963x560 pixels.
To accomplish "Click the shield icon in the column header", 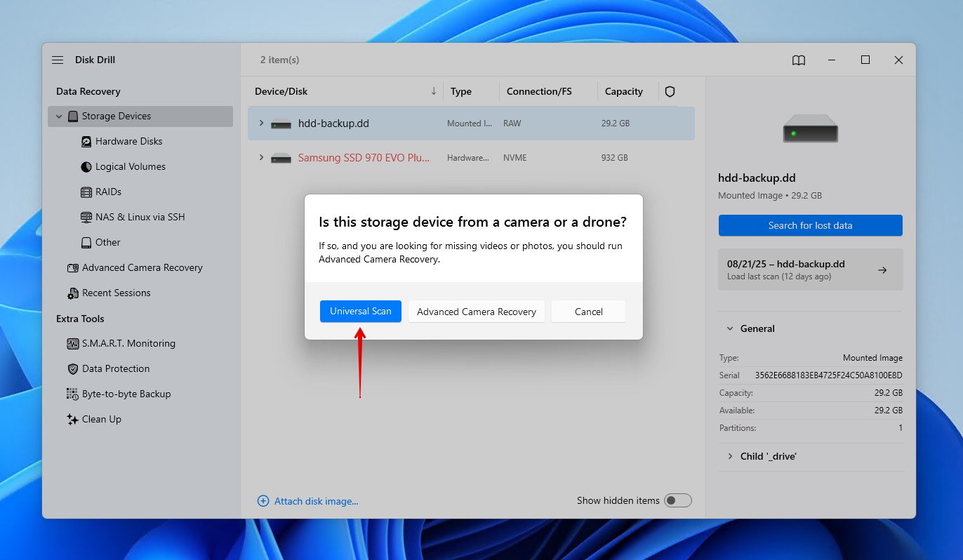I will 670,91.
